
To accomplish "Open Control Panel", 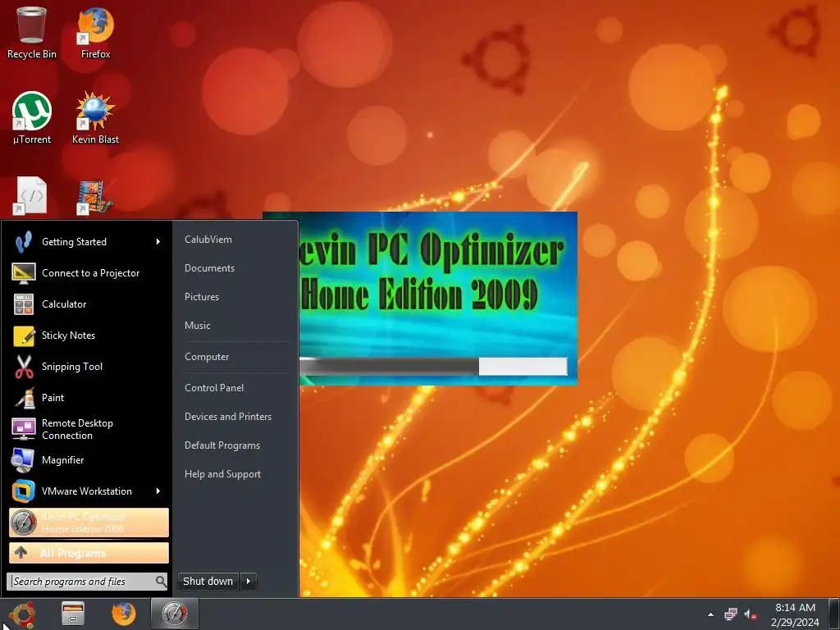I will tap(214, 388).
